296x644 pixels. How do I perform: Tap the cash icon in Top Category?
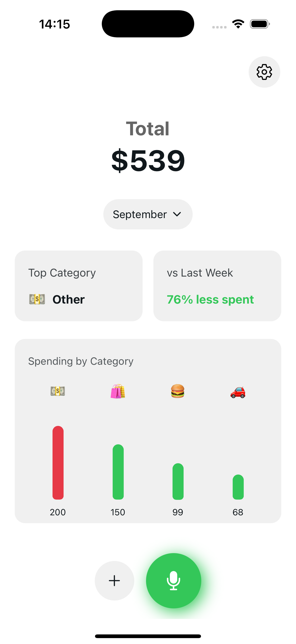tap(37, 299)
